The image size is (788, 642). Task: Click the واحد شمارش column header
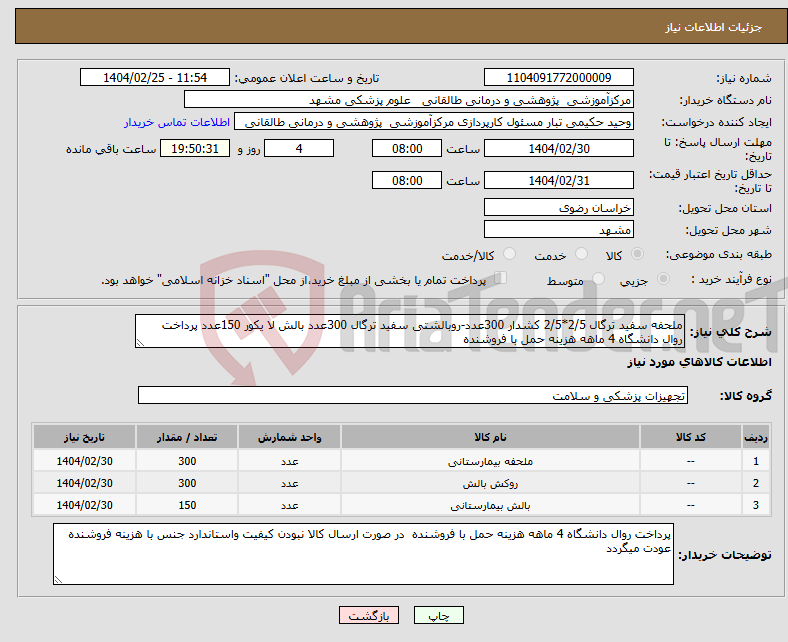(x=289, y=437)
